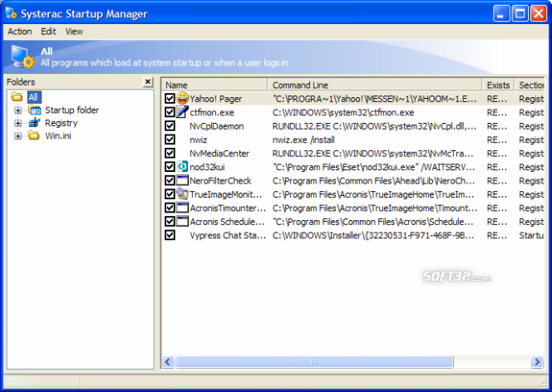Click the All folder icon in tree
The width and height of the screenshot is (552, 392).
[x=17, y=96]
